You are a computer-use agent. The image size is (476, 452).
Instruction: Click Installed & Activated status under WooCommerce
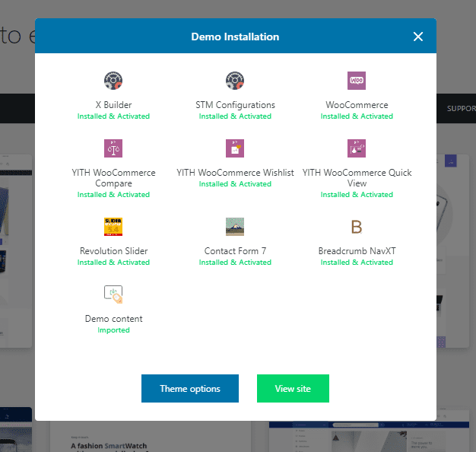(x=357, y=116)
